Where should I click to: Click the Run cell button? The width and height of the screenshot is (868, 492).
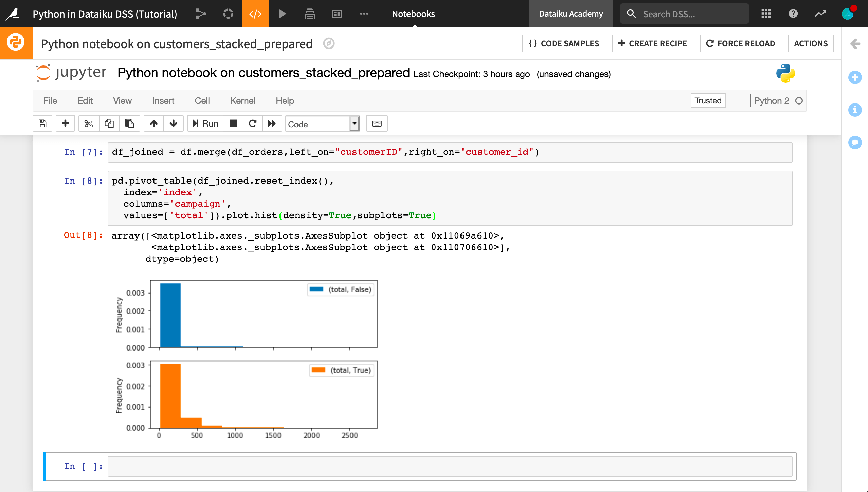point(204,124)
